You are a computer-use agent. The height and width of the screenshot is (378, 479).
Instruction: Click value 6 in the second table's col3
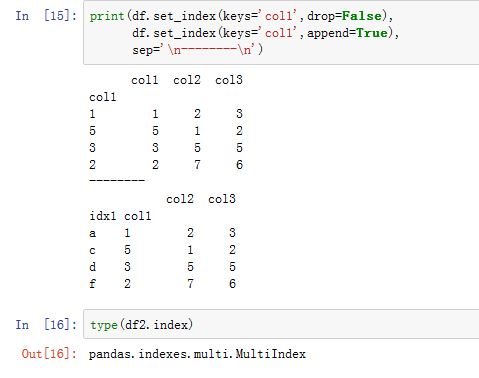pyautogui.click(x=232, y=284)
